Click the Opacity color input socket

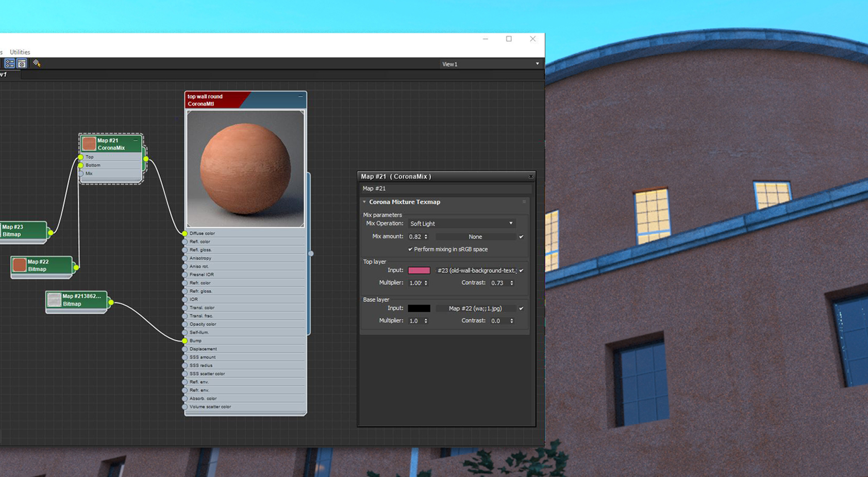[185, 324]
